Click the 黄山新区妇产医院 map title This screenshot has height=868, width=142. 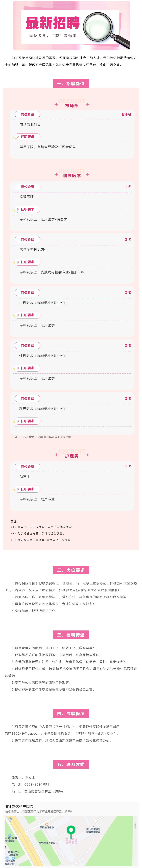[x=19, y=807]
